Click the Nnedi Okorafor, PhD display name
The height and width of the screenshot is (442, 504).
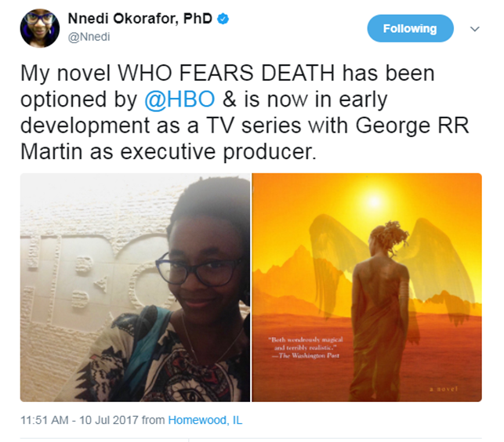pos(140,19)
